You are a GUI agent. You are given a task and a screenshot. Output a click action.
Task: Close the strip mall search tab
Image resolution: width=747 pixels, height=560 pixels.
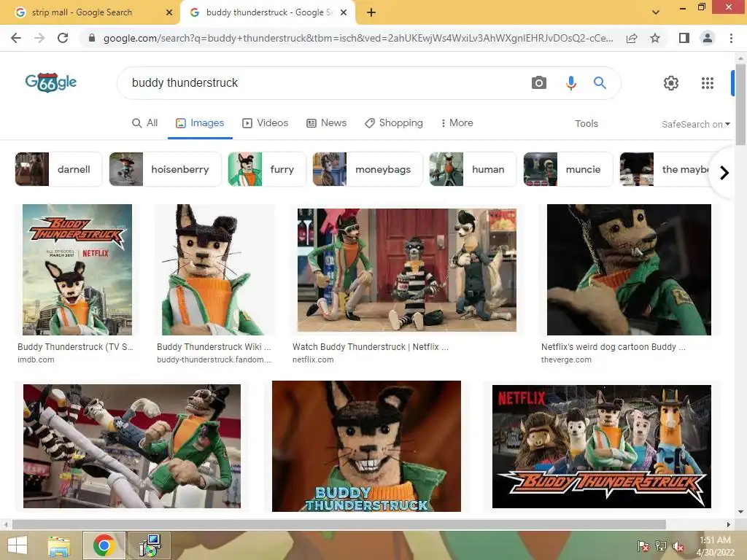(169, 13)
